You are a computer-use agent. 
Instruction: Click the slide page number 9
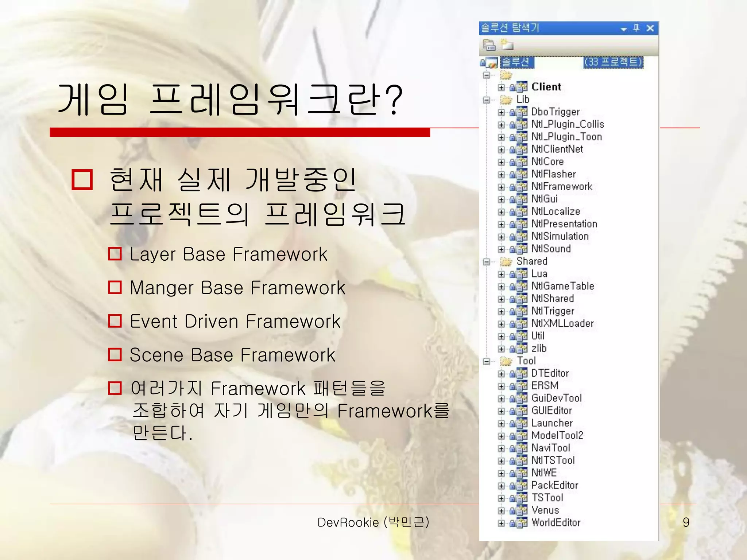[686, 522]
